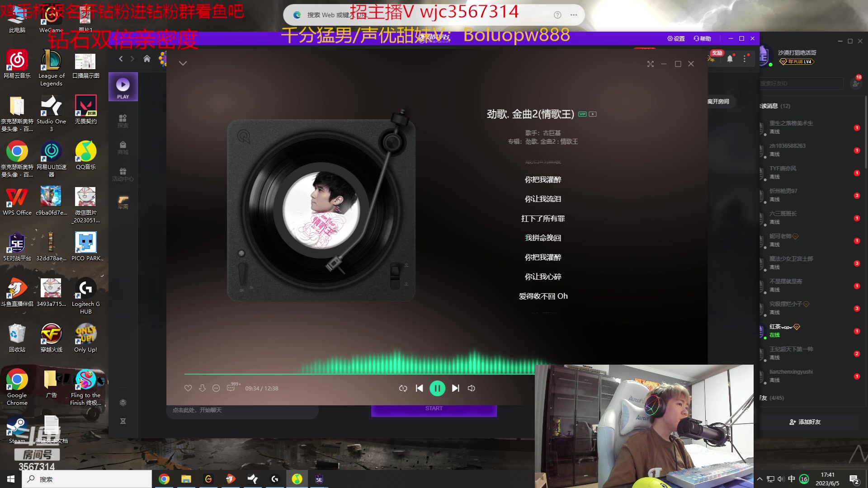Image resolution: width=868 pixels, height=488 pixels.
Task: Open the Logitech G HUB desktop shortcut
Action: [86, 296]
